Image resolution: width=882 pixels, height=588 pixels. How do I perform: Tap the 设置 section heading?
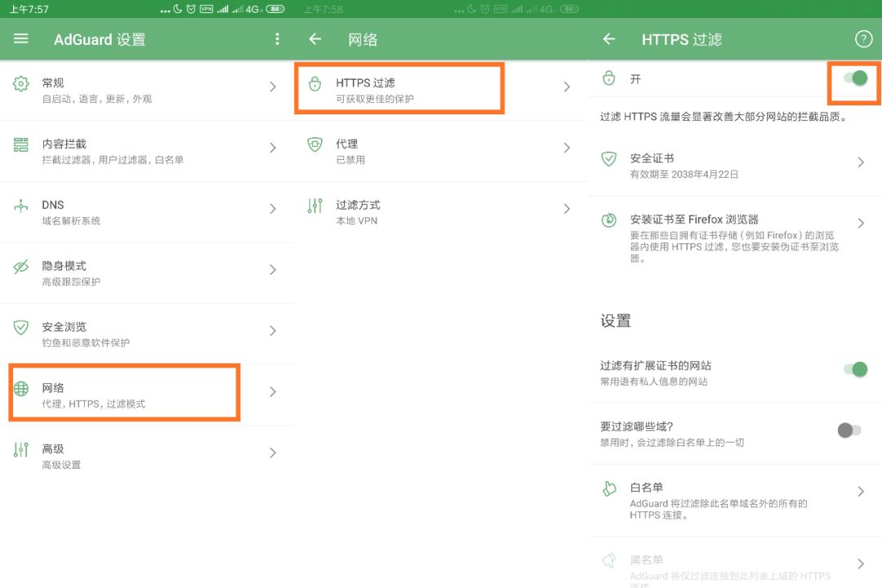616,321
